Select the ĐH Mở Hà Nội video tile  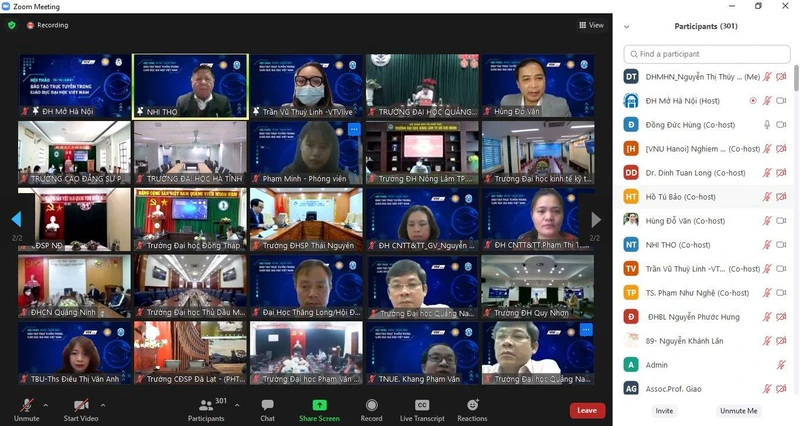[x=74, y=86]
